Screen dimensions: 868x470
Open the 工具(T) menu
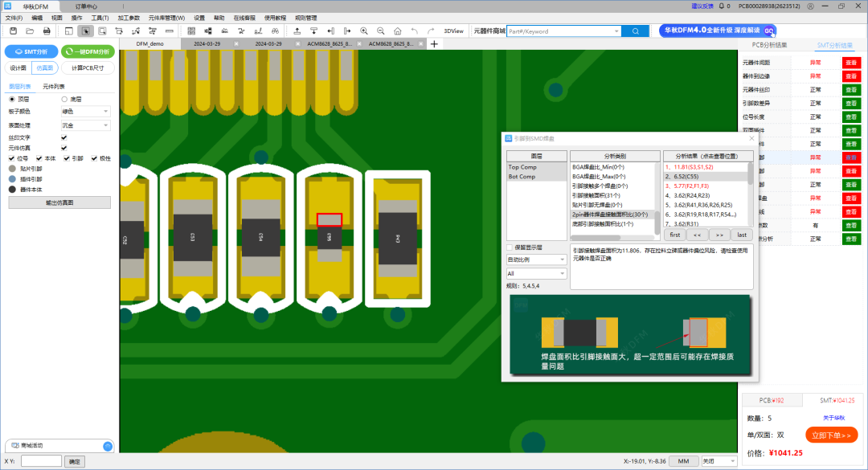click(98, 17)
